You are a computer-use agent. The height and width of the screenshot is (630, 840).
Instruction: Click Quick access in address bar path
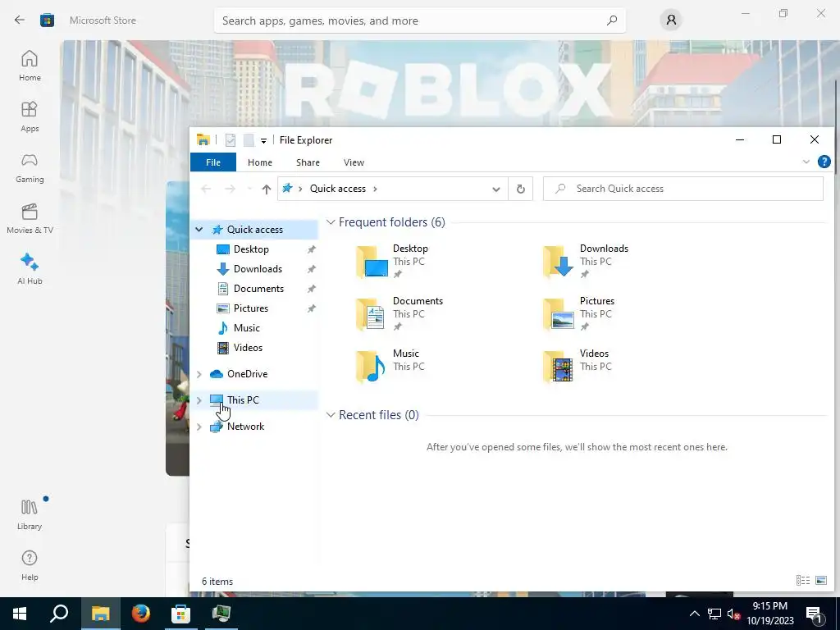(337, 189)
